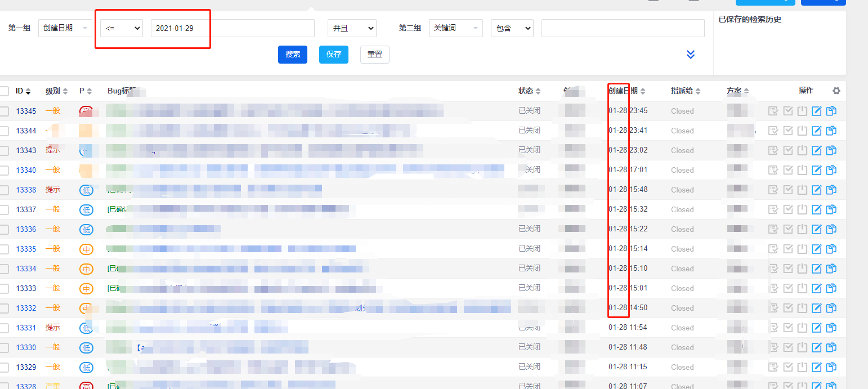
Task: Sort by the 状态 column header
Action: coord(530,91)
